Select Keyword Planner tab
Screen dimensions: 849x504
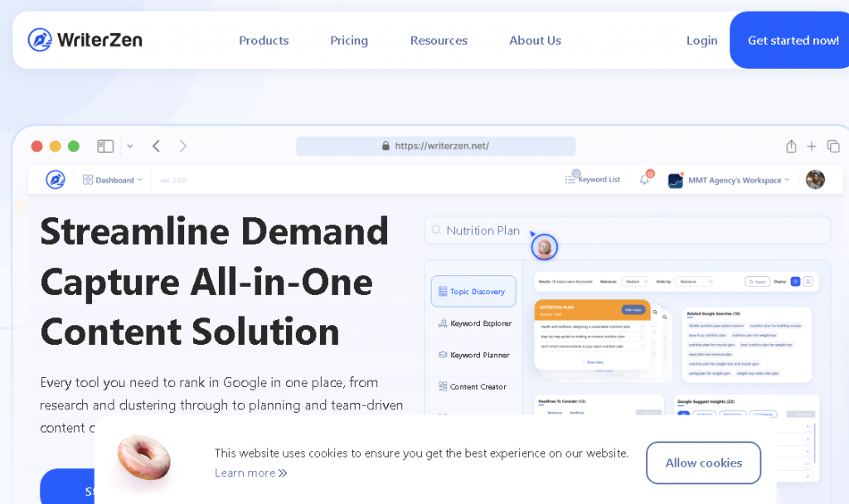473,355
